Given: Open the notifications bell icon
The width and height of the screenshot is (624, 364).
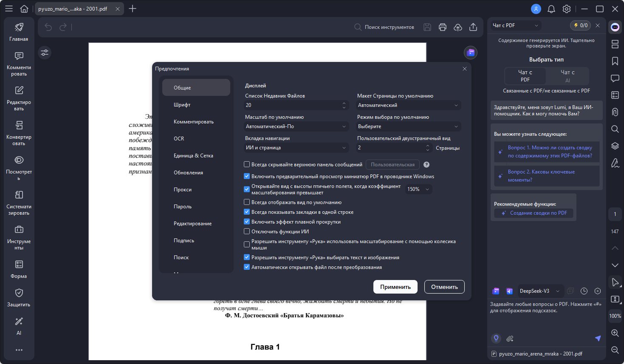Looking at the screenshot, I should click(x=551, y=9).
